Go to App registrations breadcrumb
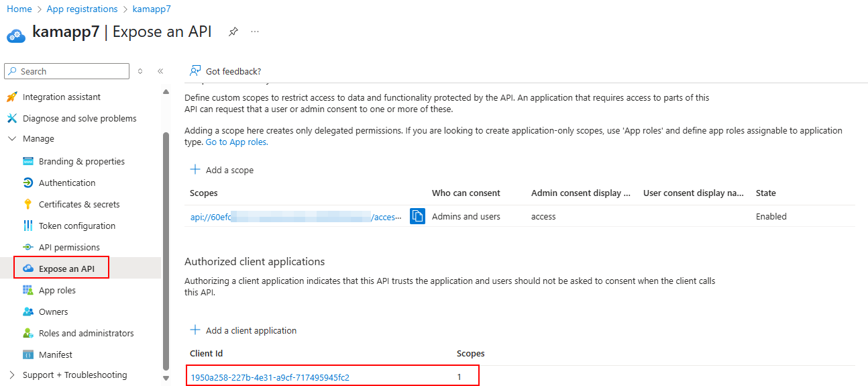The height and width of the screenshot is (386, 868). pos(82,9)
